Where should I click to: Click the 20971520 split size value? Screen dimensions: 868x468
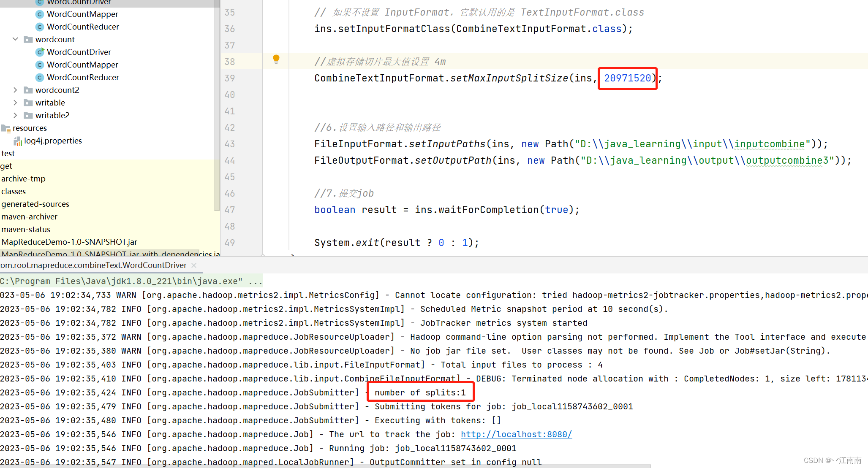(x=628, y=78)
